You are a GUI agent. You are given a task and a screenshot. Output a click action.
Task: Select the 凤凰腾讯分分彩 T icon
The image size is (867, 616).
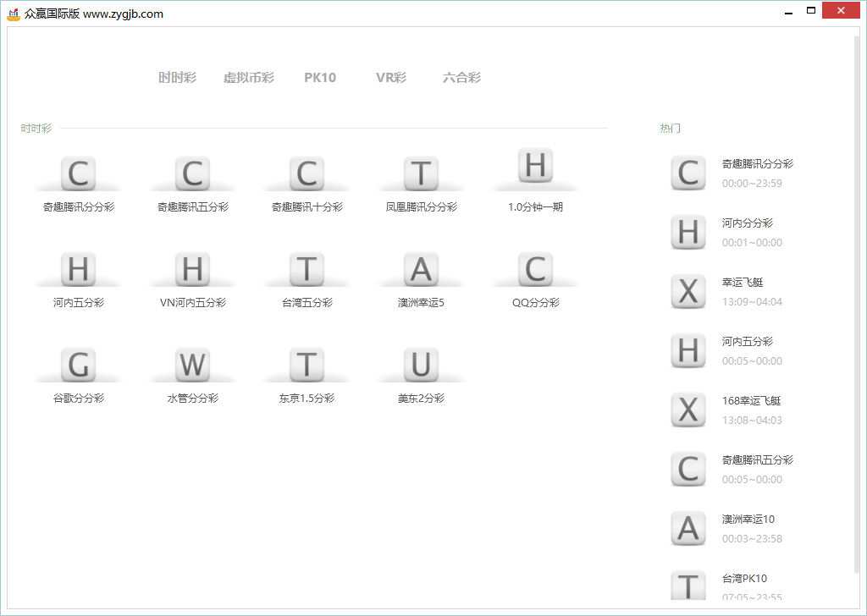point(421,173)
